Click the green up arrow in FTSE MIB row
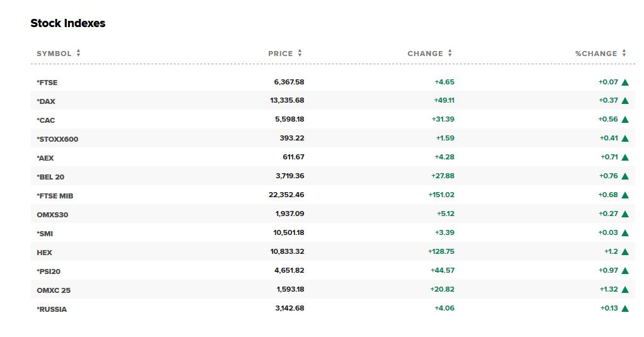644x337 pixels. [625, 195]
